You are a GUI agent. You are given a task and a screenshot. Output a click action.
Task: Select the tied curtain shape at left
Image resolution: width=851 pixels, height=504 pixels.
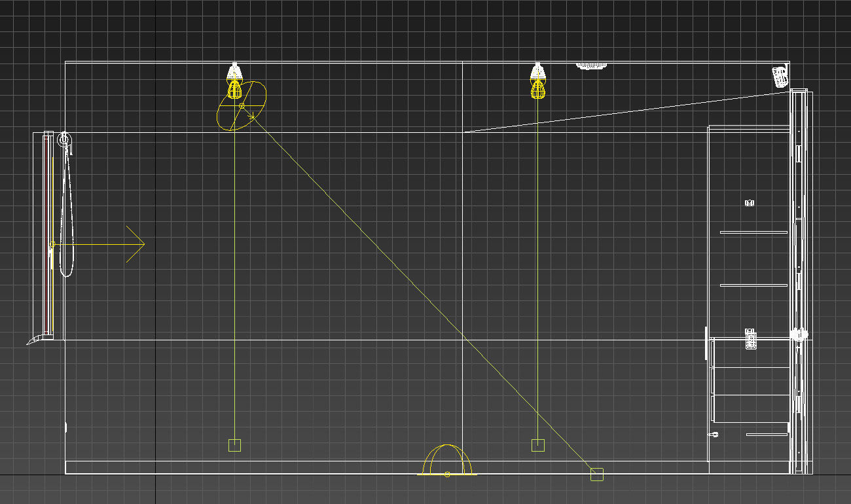click(x=67, y=209)
